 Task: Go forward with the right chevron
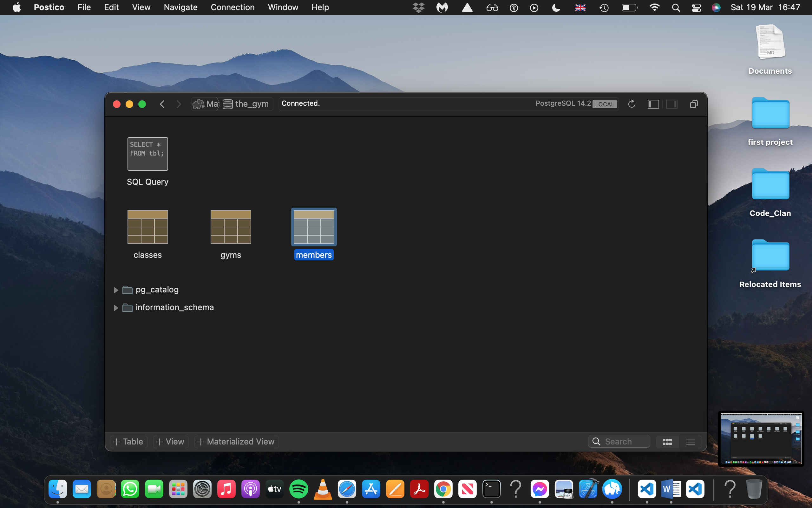(x=179, y=104)
